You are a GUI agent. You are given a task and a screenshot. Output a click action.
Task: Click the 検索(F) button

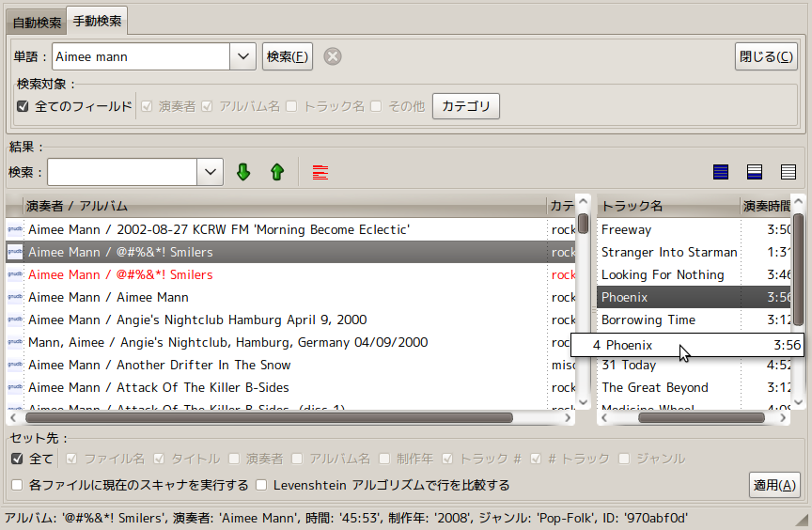pyautogui.click(x=288, y=56)
